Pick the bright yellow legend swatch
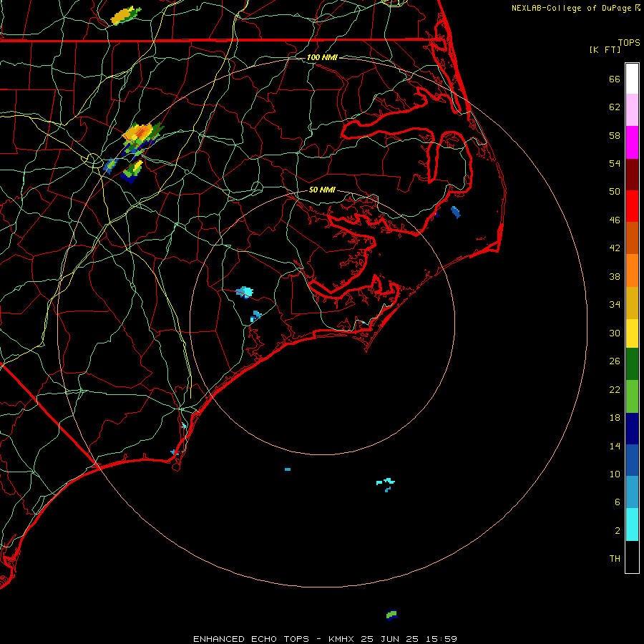The height and width of the screenshot is (644, 644). point(632,333)
